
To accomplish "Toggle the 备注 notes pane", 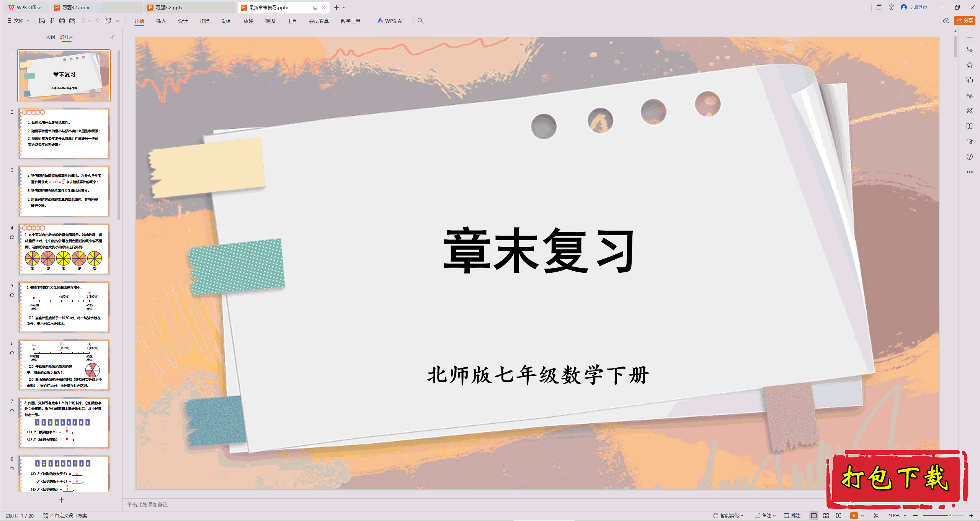I will coord(764,516).
